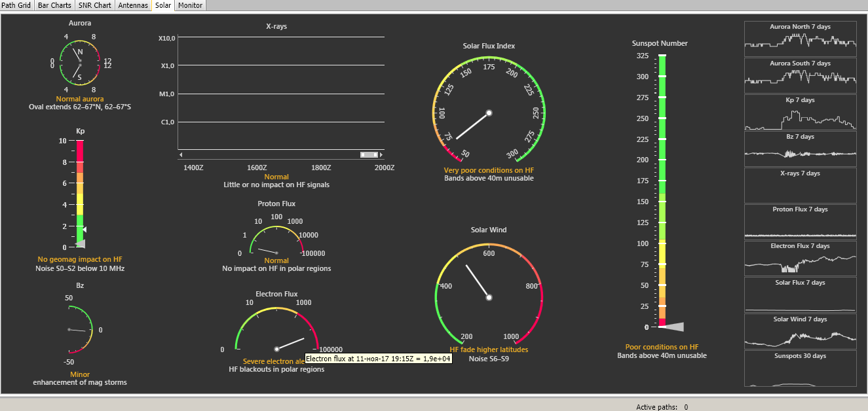Click 'No impact on HF in polar regions'
The width and height of the screenshot is (868, 411).
click(276, 268)
